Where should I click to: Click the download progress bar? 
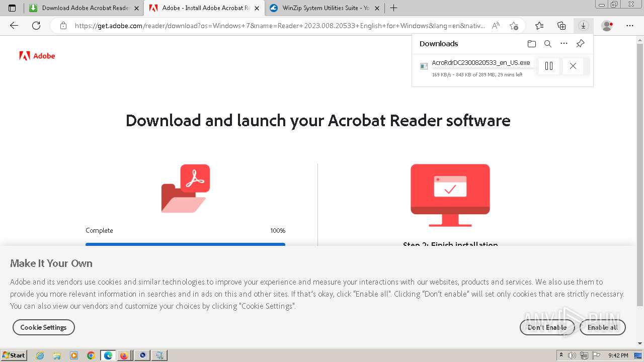(x=185, y=244)
